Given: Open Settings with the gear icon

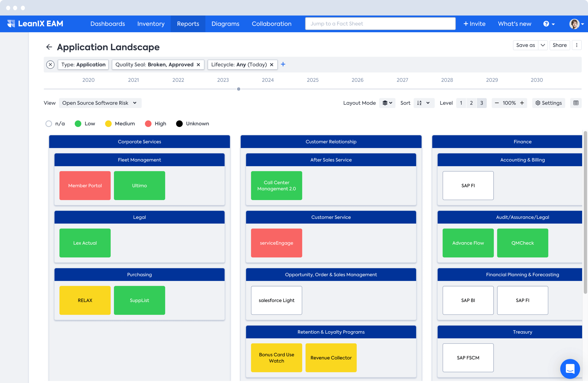Looking at the screenshot, I should 548,103.
